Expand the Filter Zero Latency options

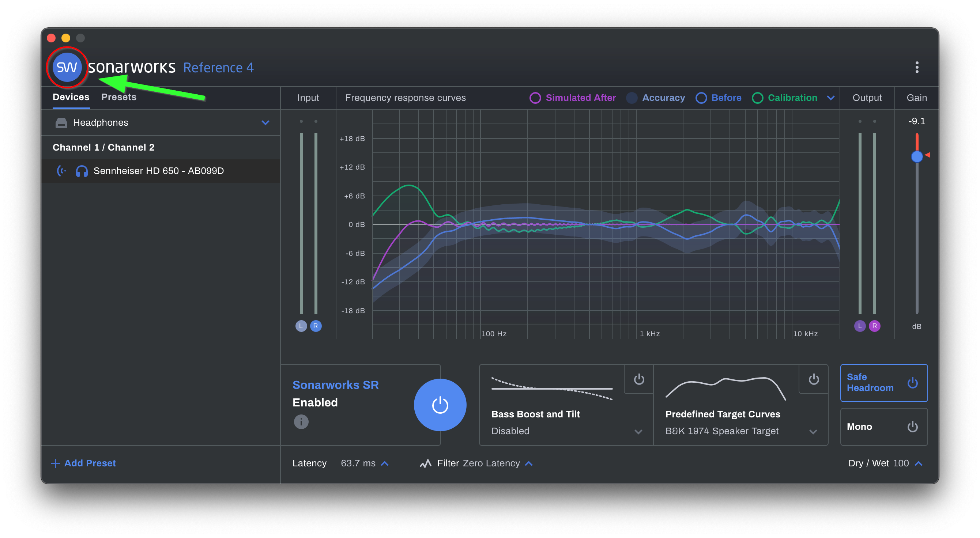[x=529, y=463]
